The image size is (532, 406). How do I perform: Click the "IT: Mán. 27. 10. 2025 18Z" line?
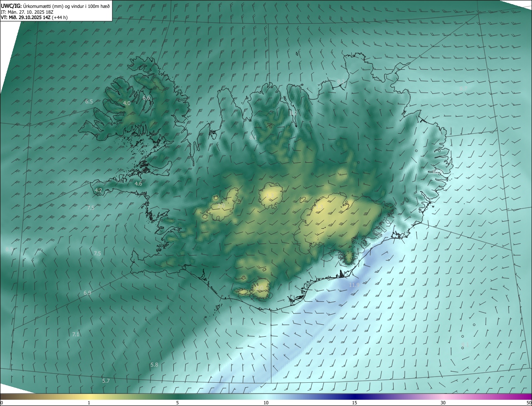tap(26, 12)
